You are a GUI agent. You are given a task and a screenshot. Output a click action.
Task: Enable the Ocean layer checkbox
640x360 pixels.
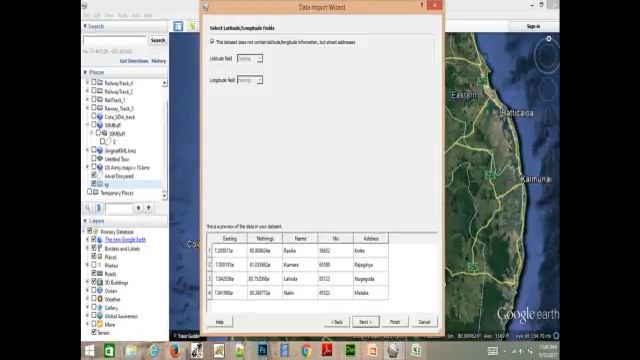point(94,290)
